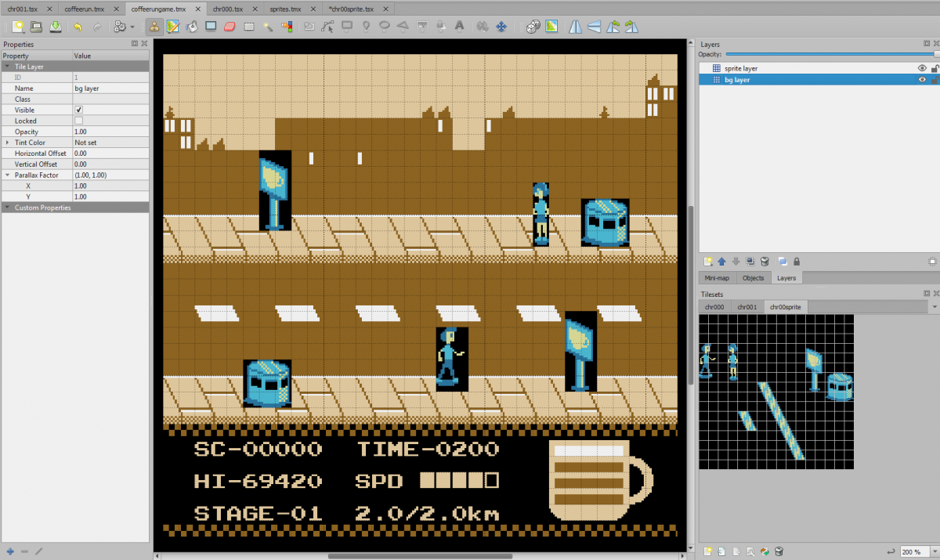This screenshot has width=940, height=560.
Task: Click the New Layer icon in Layers panel
Action: [x=707, y=261]
